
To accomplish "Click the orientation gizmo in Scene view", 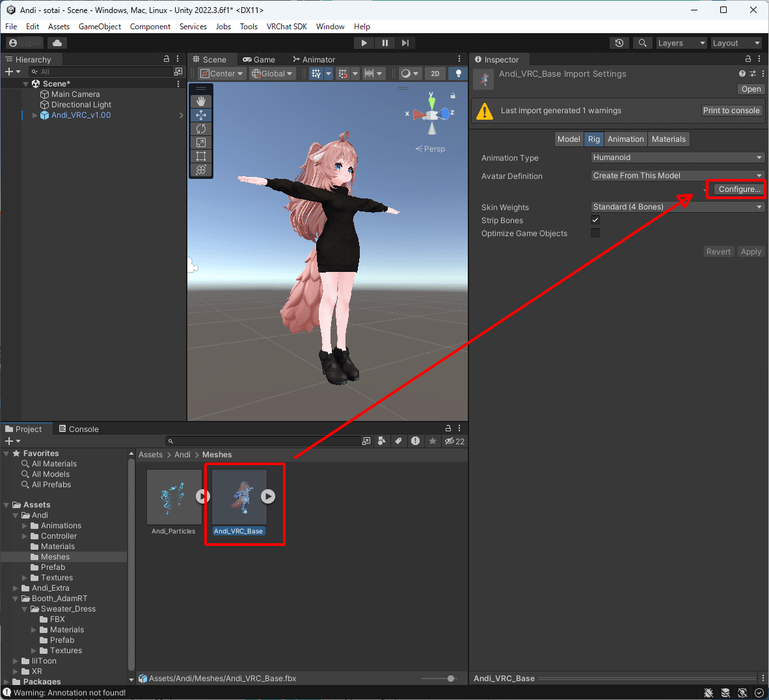I will pyautogui.click(x=431, y=114).
